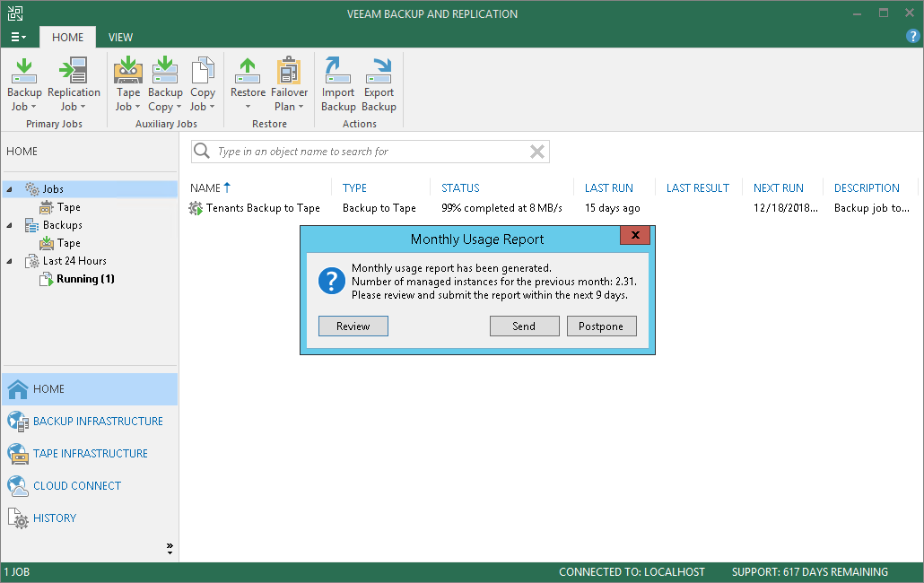Open TAPE INFRASTRUCTURE view label

point(91,454)
